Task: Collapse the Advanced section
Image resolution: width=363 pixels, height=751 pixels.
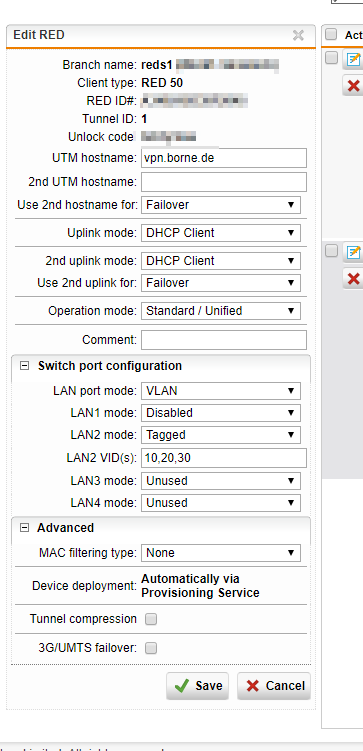Action: 23,528
